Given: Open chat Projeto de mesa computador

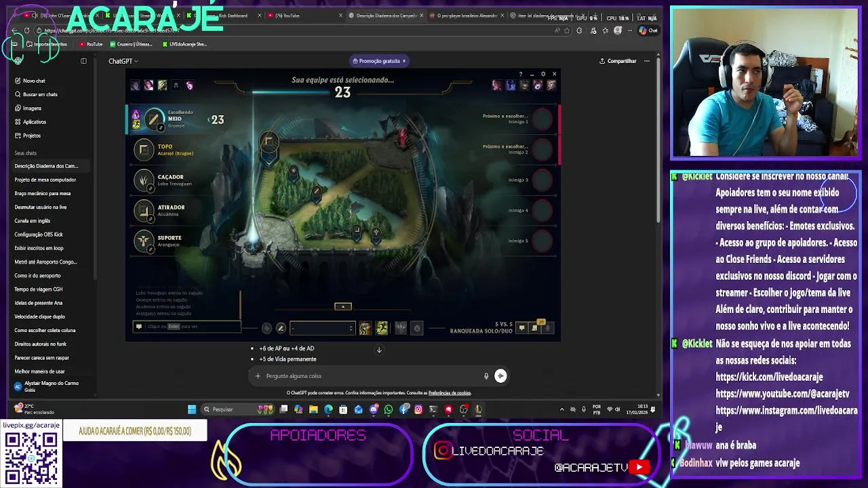Looking at the screenshot, I should (45, 180).
